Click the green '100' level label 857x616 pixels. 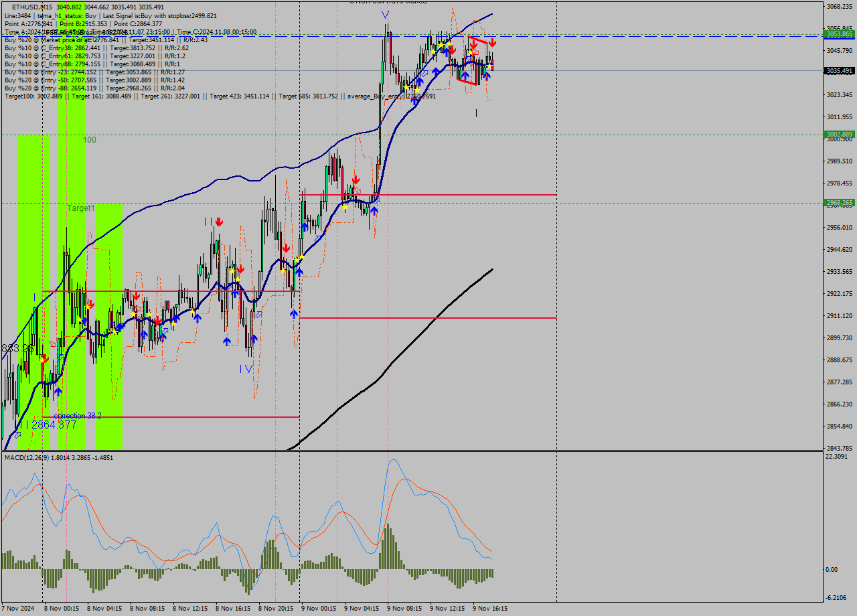90,140
